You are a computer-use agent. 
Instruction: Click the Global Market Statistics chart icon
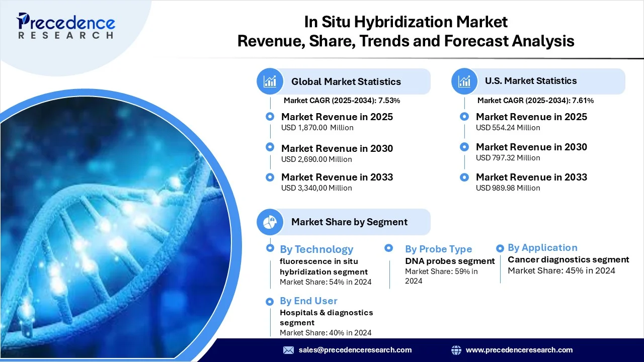(x=270, y=81)
